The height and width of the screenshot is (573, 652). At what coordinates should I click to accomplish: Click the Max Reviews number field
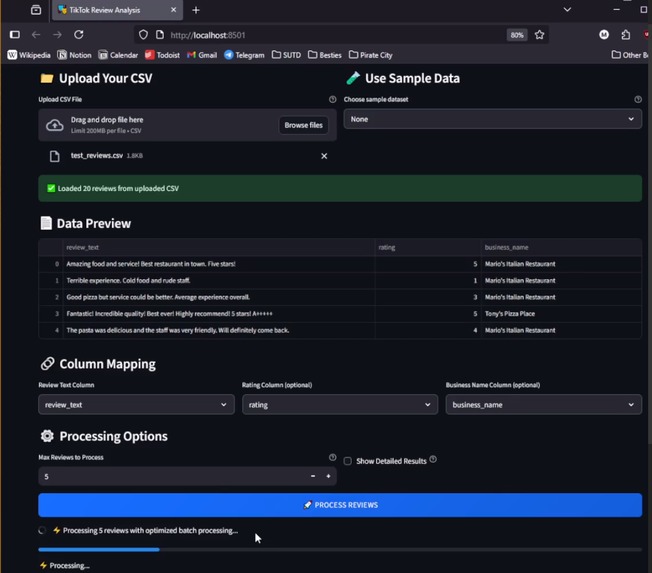[x=173, y=477]
